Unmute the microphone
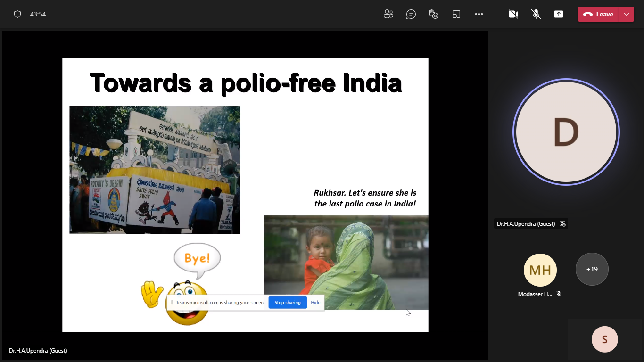Viewport: 644px width, 362px height. [536, 14]
